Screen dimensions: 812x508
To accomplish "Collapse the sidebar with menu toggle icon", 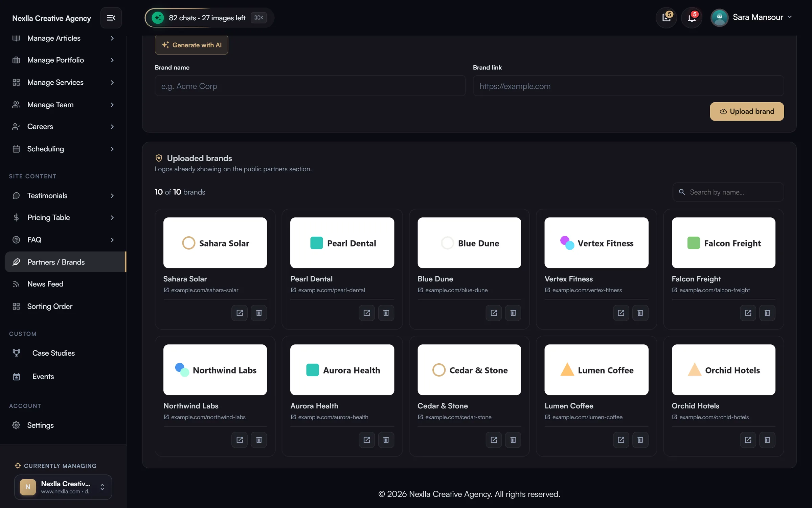I will [x=111, y=18].
